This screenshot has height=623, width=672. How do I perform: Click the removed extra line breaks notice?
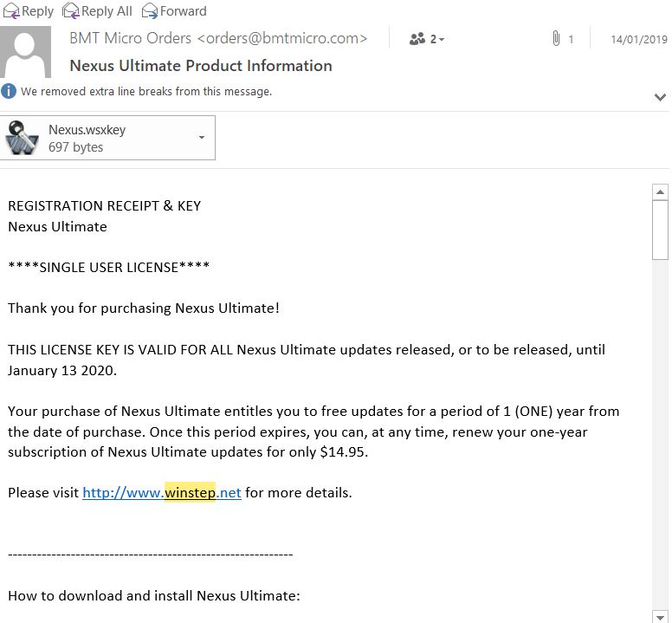pos(146,91)
